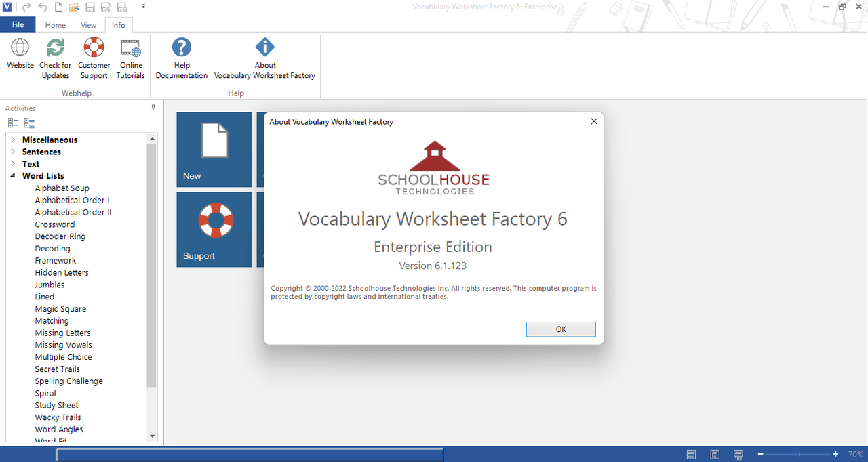Select the Info ribbon tab
Image resolution: width=868 pixels, height=462 pixels.
click(x=119, y=25)
